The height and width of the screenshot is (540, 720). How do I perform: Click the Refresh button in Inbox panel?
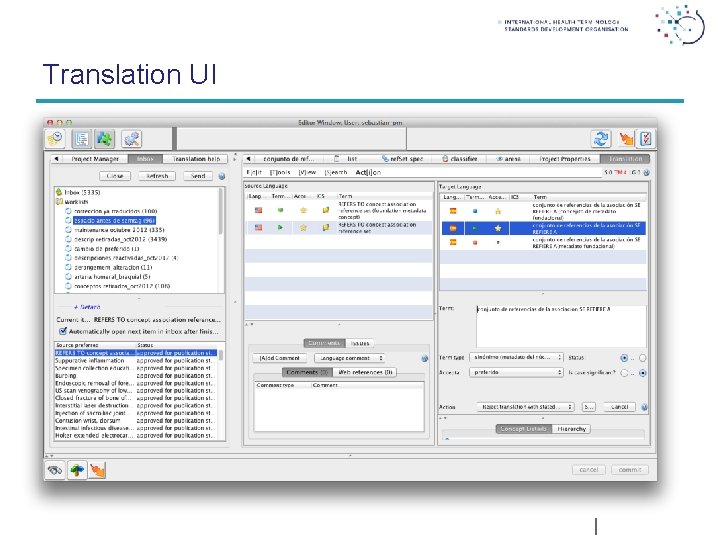point(157,176)
